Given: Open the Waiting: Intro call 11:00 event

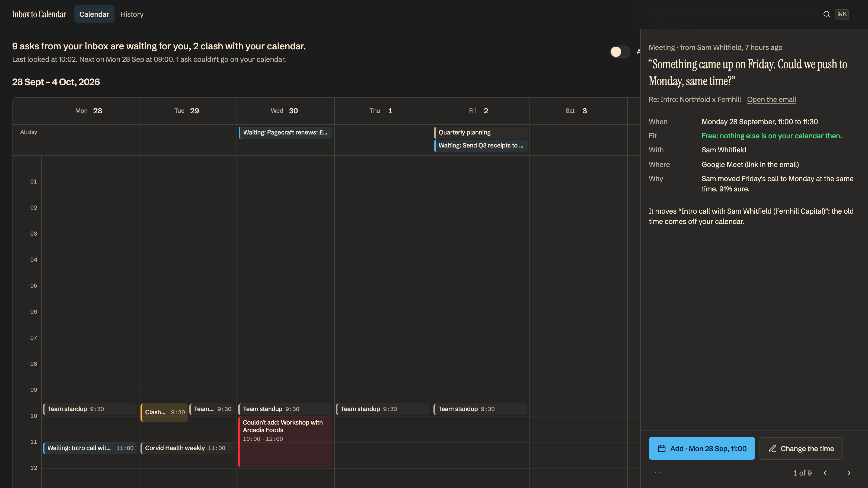Looking at the screenshot, I should [90, 448].
